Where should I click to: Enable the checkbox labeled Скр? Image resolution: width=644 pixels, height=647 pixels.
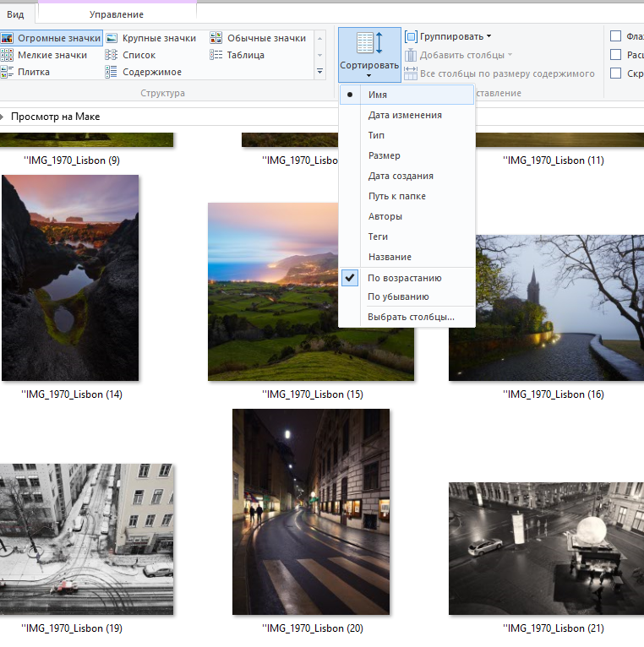click(x=616, y=73)
